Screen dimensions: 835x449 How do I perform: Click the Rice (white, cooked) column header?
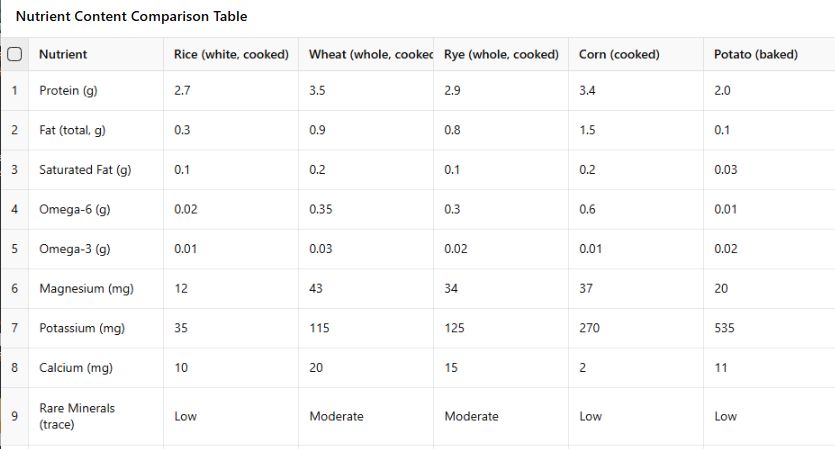tap(231, 54)
